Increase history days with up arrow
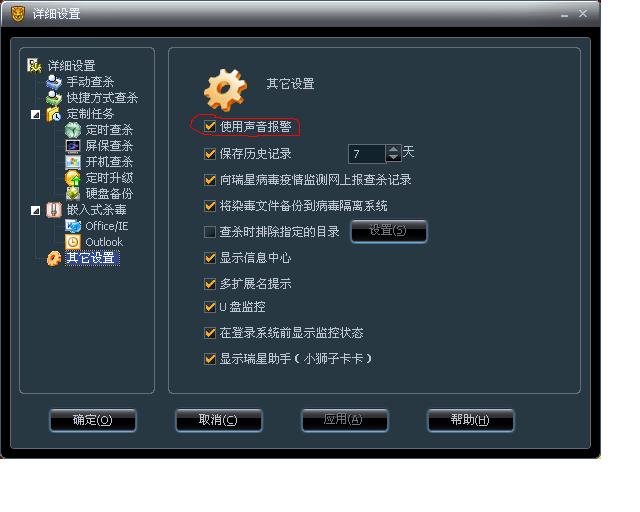Screen dimensions: 640x512 [x=393, y=149]
